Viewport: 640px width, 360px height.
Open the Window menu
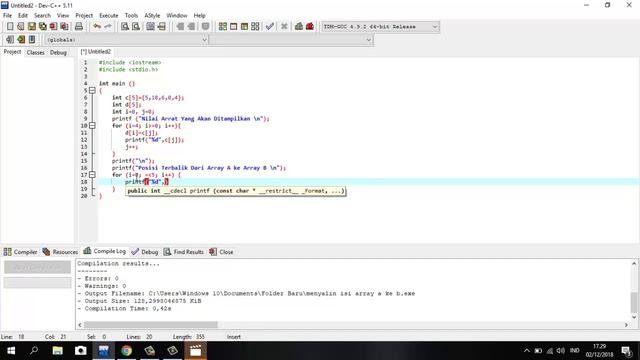(x=177, y=16)
